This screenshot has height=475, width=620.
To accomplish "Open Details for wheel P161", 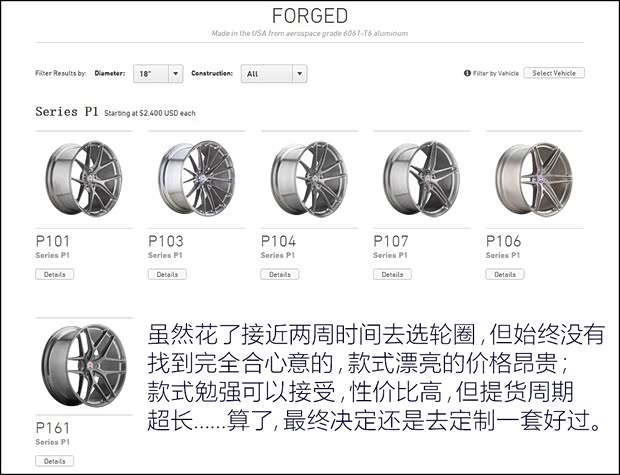I will pos(55,461).
